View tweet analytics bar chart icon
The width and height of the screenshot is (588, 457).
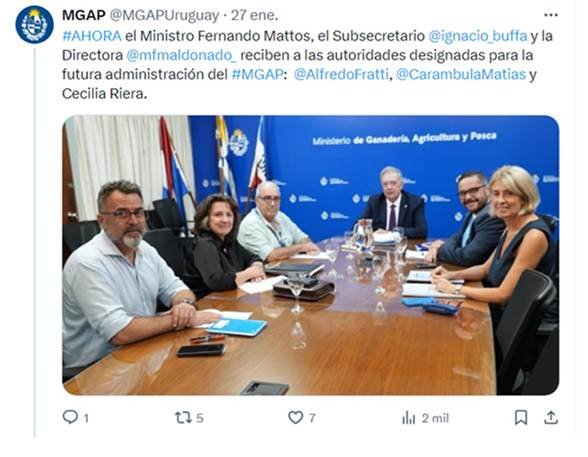pyautogui.click(x=408, y=418)
